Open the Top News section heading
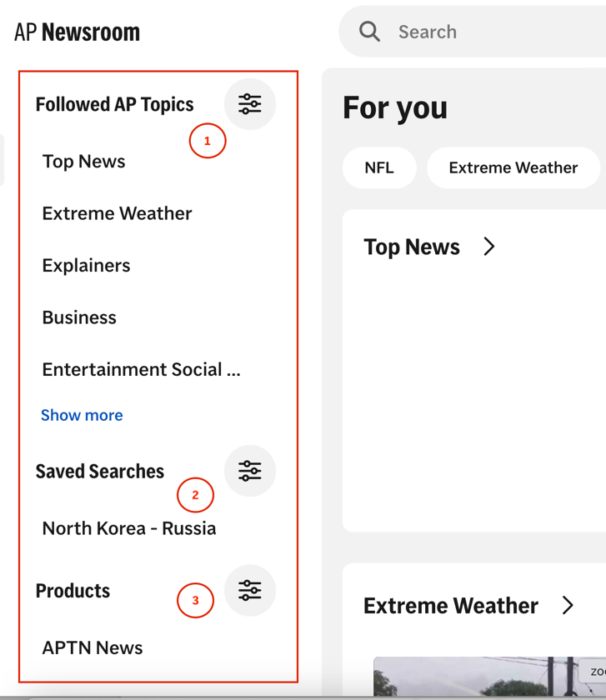606x700 pixels. click(411, 247)
